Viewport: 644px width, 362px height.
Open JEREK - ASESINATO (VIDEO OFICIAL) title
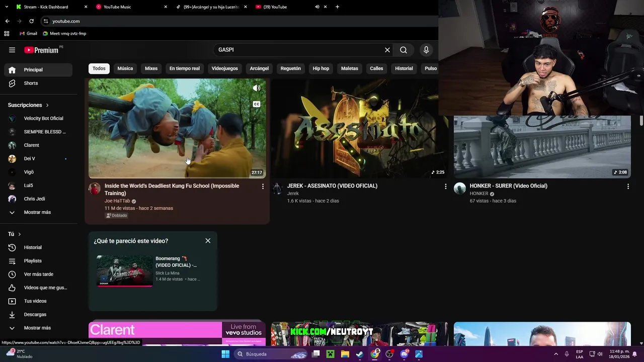pyautogui.click(x=332, y=186)
